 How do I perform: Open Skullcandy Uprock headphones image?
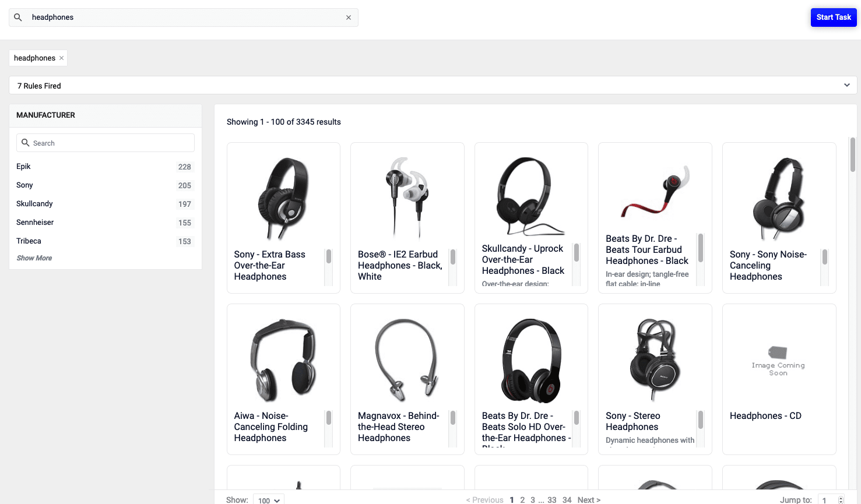531,196
